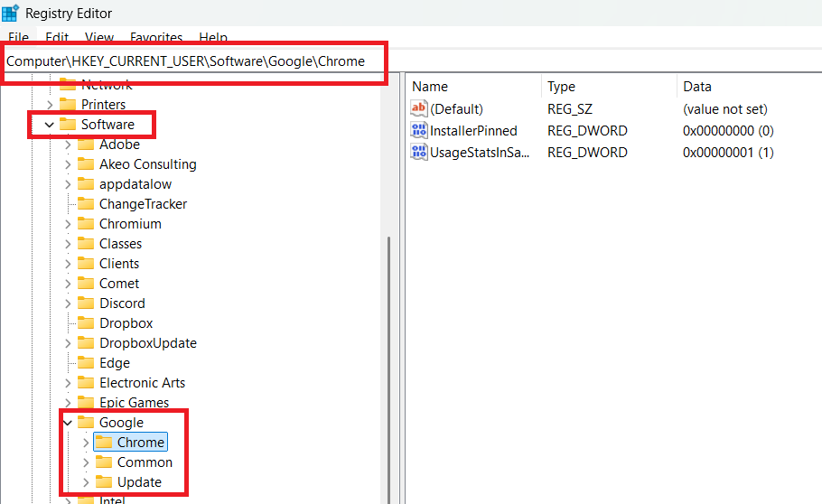Select the Discord folder icon

[x=86, y=303]
